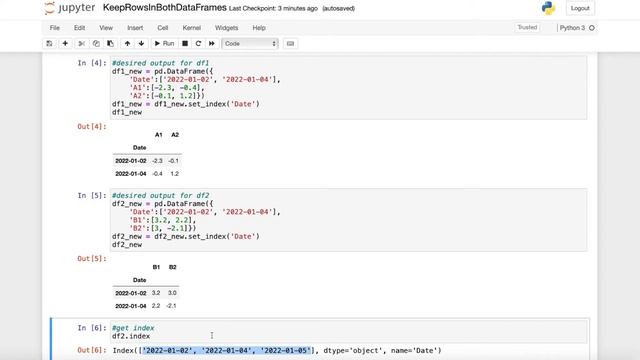
Task: Open the command palette keyboard icon
Action: [290, 43]
